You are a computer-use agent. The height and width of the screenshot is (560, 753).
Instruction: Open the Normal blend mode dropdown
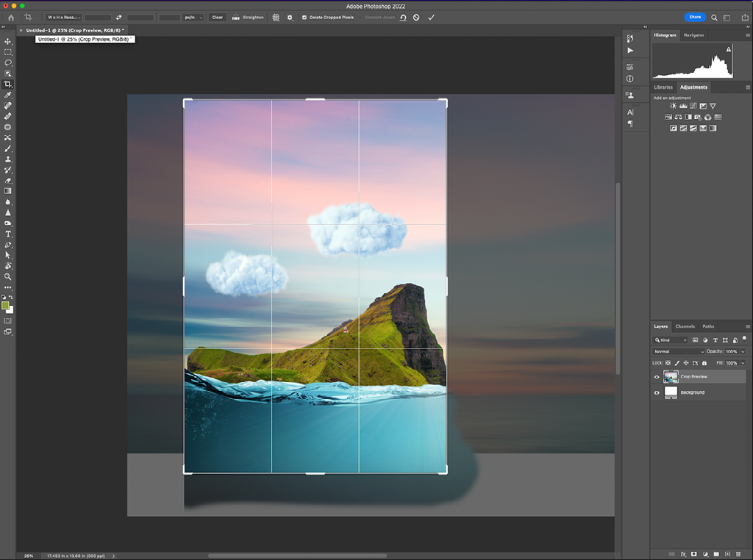679,351
